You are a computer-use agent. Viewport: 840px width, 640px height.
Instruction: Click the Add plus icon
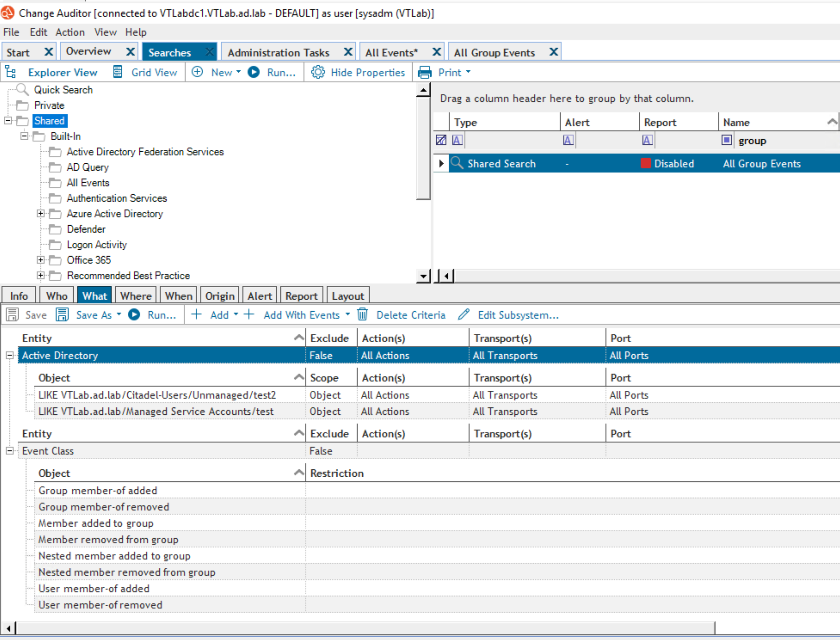[196, 314]
